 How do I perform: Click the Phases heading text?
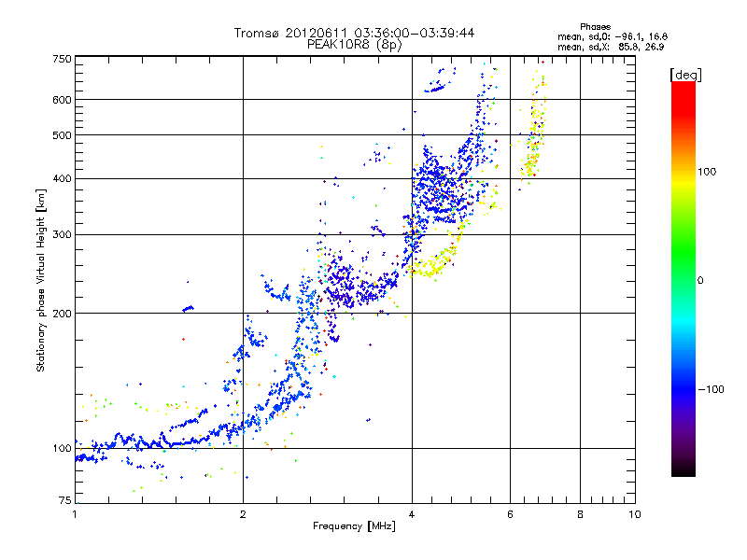click(x=596, y=27)
